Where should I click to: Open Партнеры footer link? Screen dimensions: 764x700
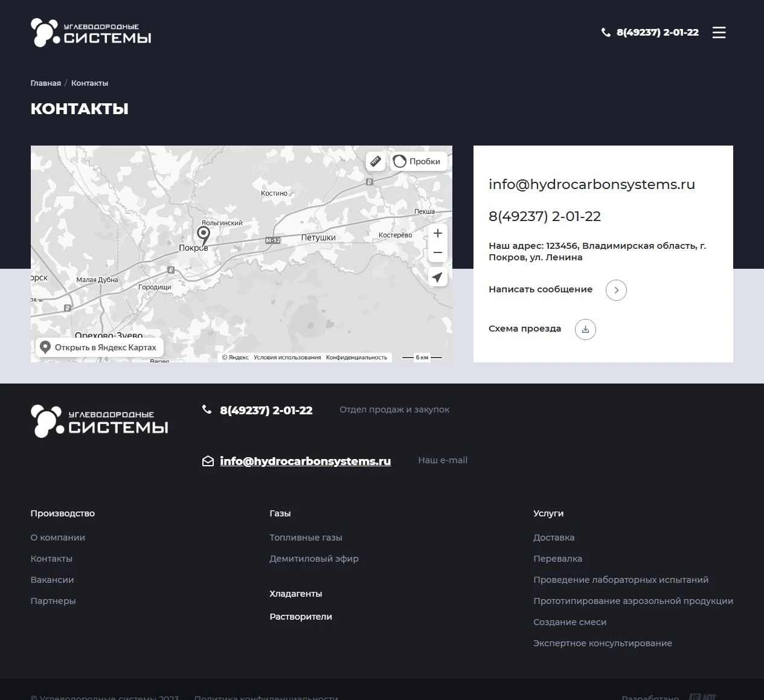point(53,601)
